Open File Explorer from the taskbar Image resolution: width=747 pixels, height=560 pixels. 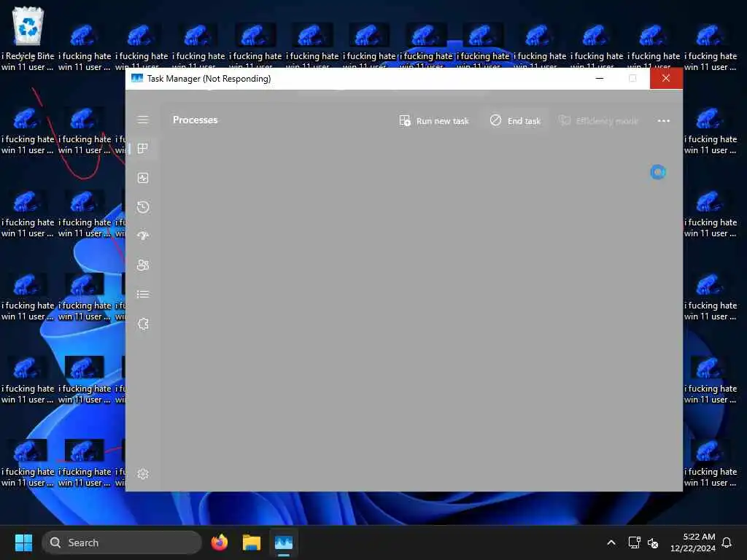point(252,542)
